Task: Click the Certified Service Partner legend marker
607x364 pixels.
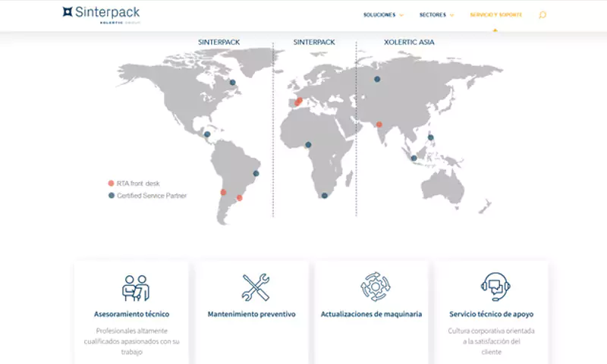Action: pyautogui.click(x=112, y=196)
